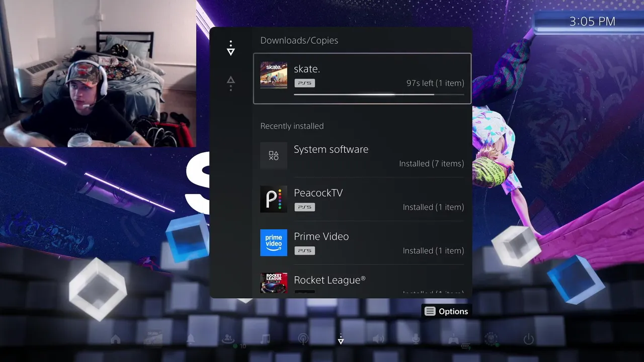Open the skate. game card in control center

click(153, 339)
